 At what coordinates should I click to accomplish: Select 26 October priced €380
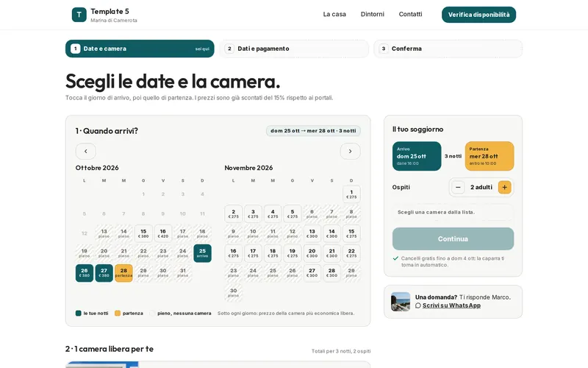click(x=85, y=272)
